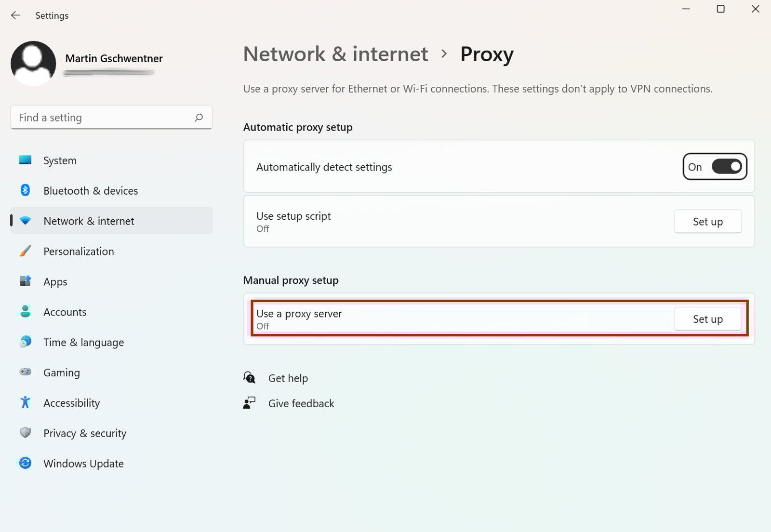Click the Windows Update refresh icon
This screenshot has height=532, width=771.
25,463
